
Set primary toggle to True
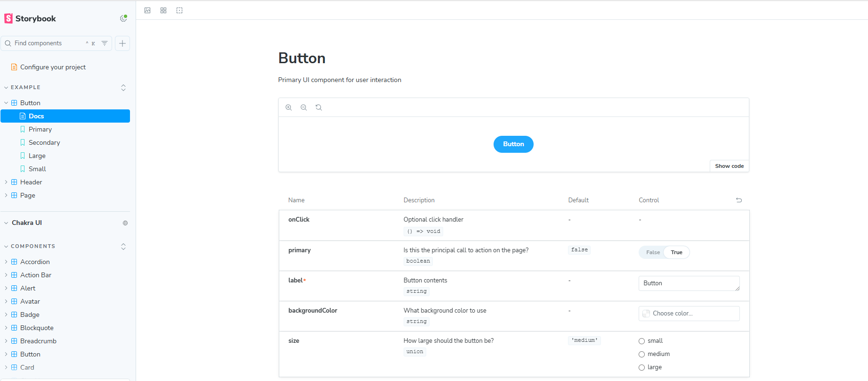pos(676,252)
